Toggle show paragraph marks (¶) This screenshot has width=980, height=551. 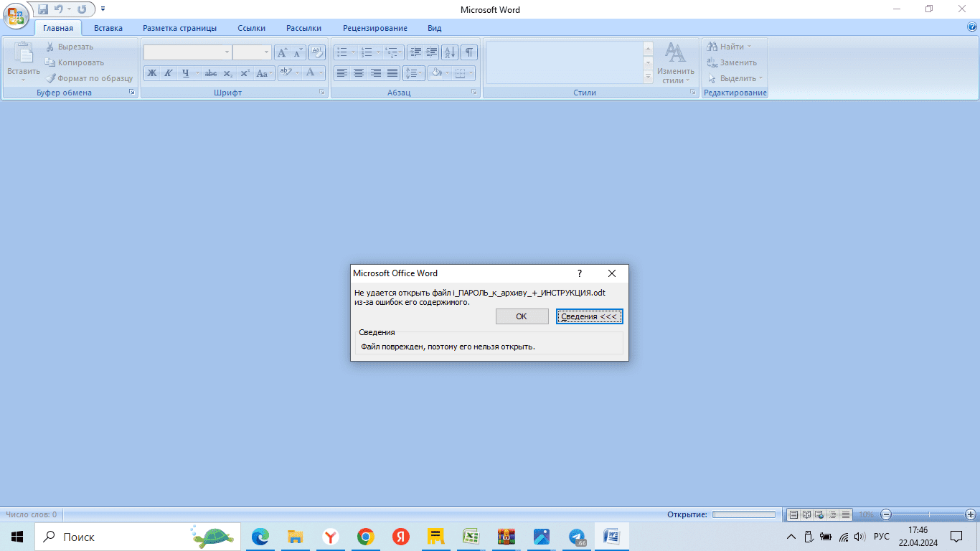click(469, 52)
